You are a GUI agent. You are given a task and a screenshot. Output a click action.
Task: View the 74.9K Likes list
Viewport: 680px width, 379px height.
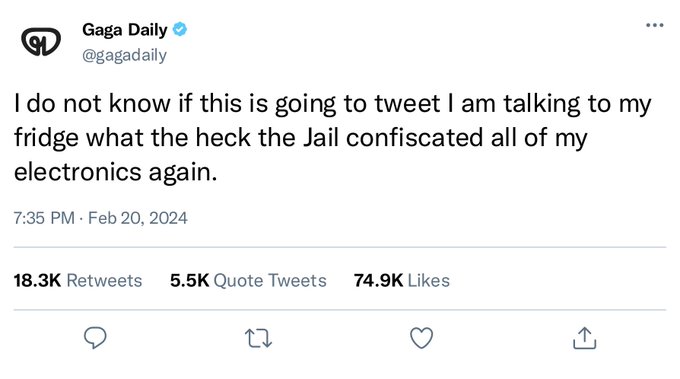[x=402, y=281]
